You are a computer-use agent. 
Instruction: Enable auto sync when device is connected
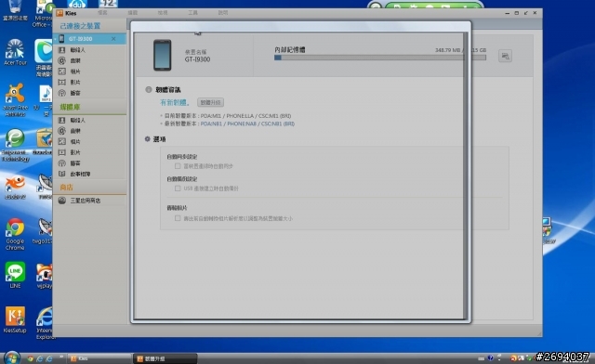(178, 166)
